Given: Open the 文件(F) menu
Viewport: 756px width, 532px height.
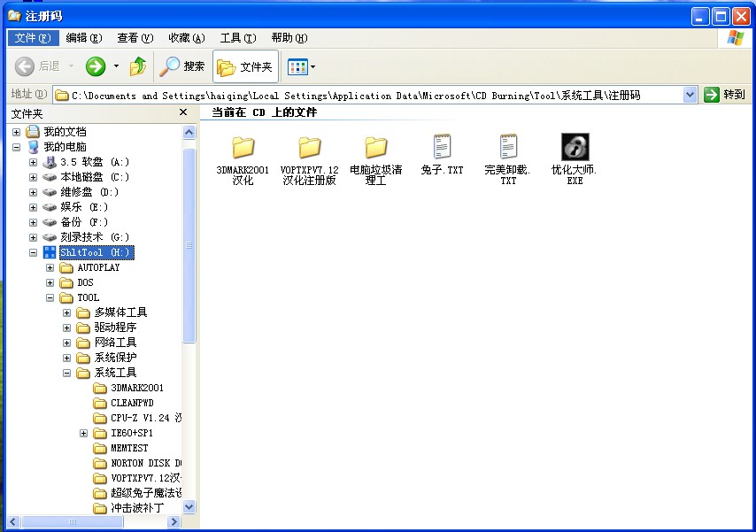Looking at the screenshot, I should 33,38.
